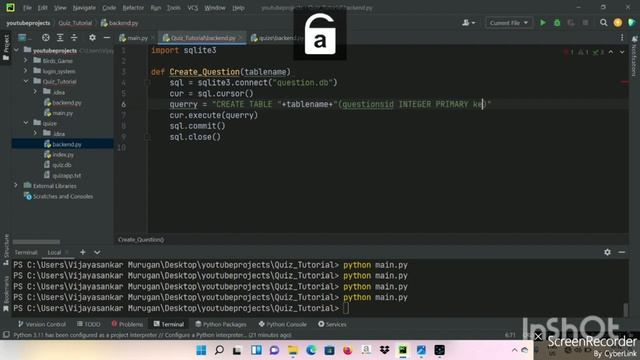Open the View menu

(x=60, y=8)
